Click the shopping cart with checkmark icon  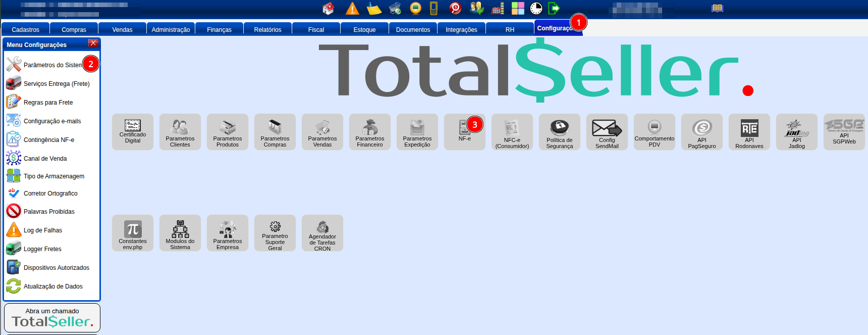[395, 8]
